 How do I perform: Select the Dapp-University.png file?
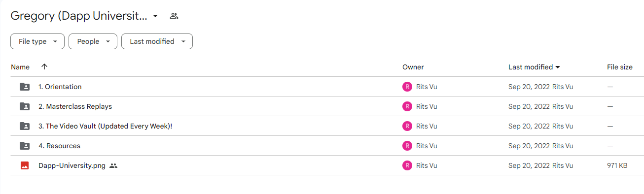(x=327, y=165)
